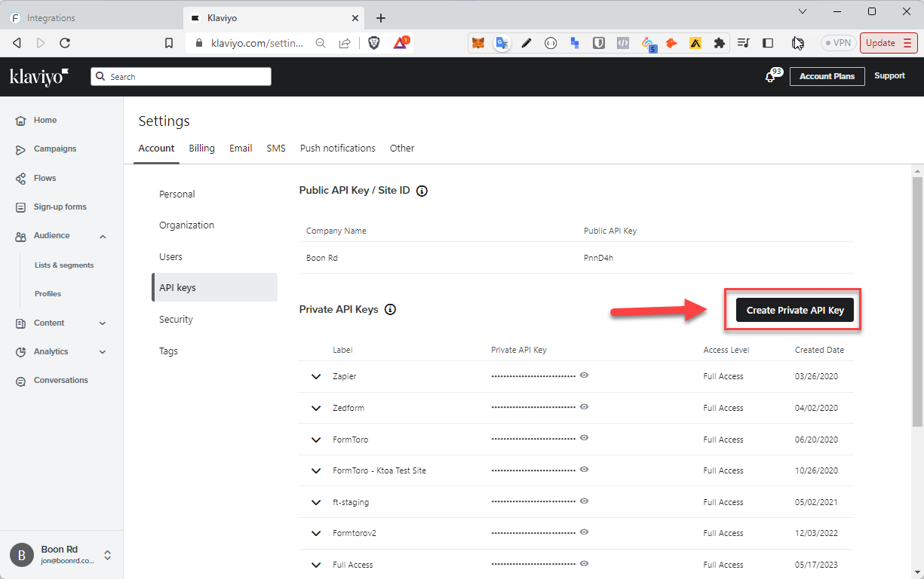Open Lists & segments under Audience
Viewport: 924px width, 579px height.
tap(64, 265)
